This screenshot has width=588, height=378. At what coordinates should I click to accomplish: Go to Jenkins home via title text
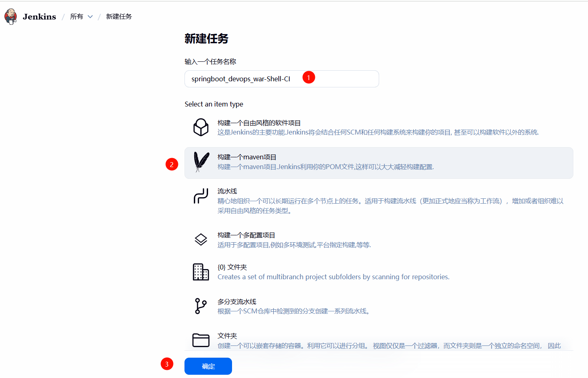click(x=39, y=17)
